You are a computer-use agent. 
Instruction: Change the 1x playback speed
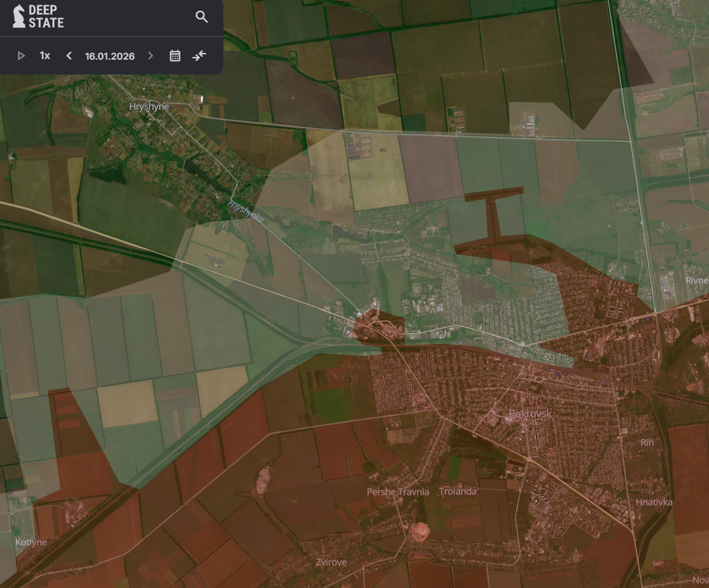coord(45,56)
